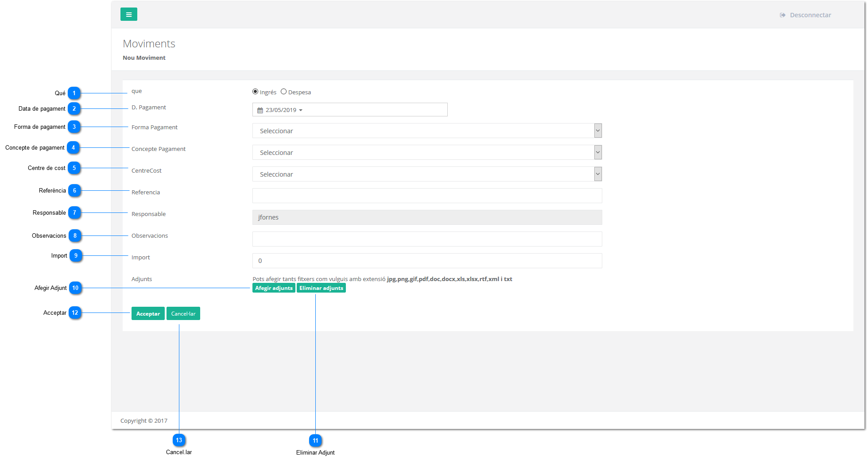Click into the Referencia text field
The image size is (868, 463).
tap(426, 196)
